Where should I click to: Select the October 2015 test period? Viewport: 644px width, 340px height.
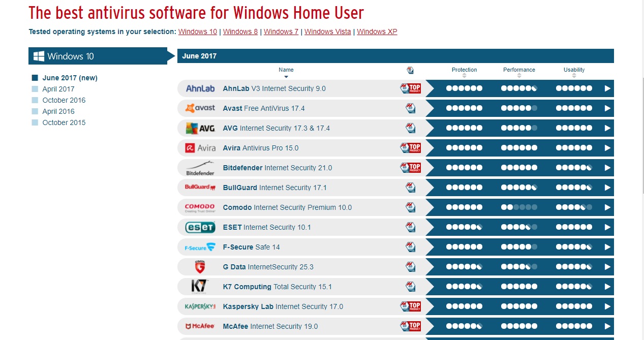(x=64, y=122)
